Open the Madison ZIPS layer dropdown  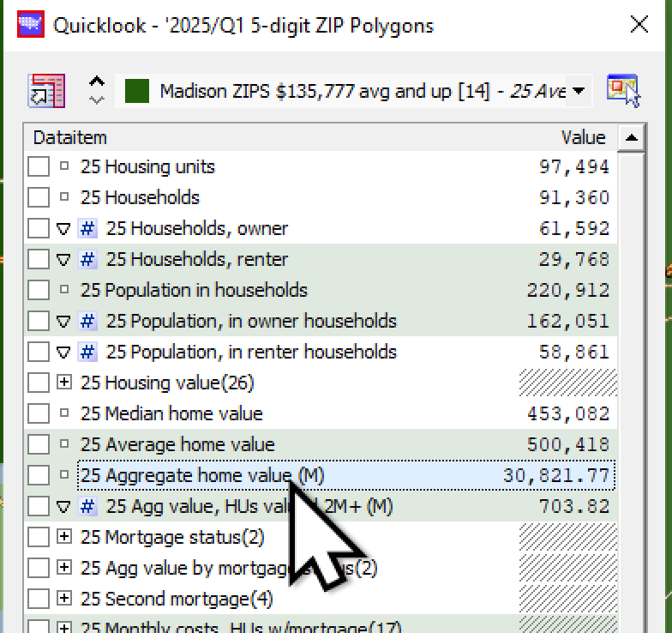579,91
